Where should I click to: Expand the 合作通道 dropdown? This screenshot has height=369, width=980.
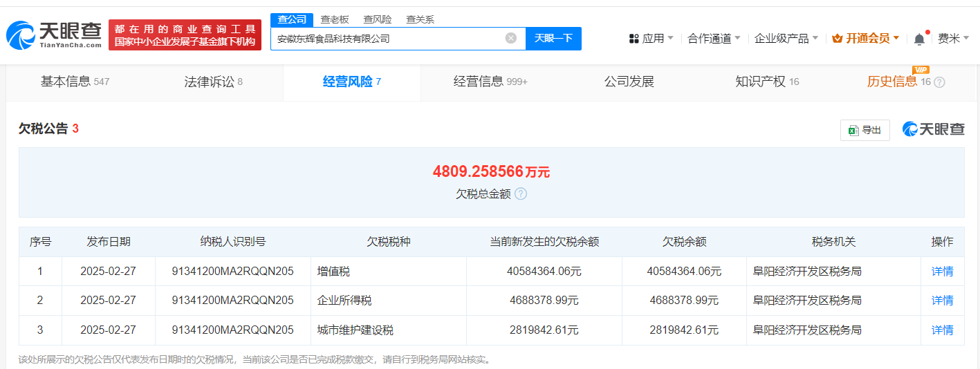(714, 39)
